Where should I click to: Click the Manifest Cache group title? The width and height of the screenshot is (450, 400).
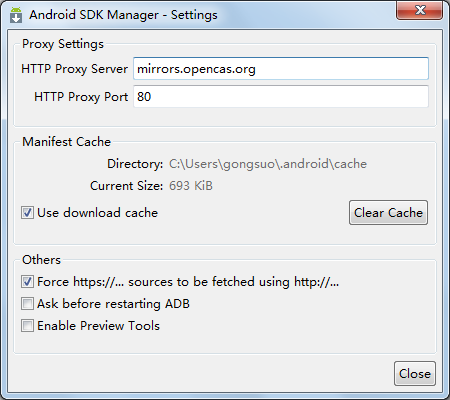point(66,142)
